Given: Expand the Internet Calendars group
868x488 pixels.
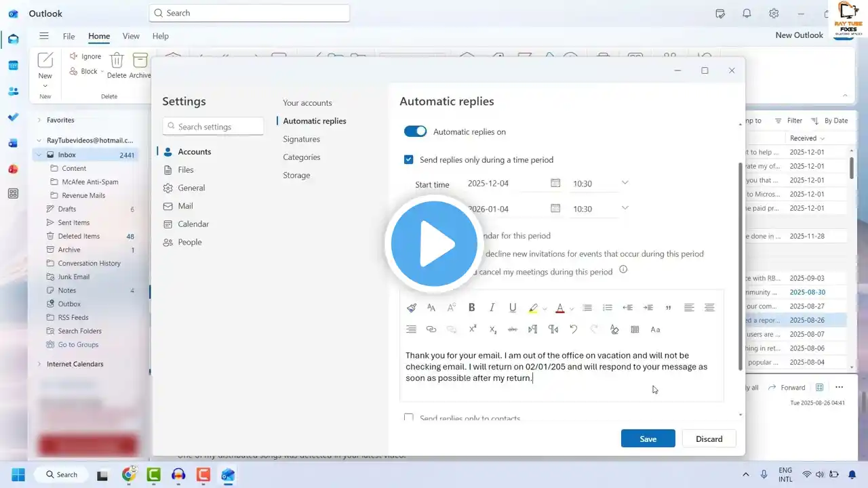Looking at the screenshot, I should (x=39, y=364).
